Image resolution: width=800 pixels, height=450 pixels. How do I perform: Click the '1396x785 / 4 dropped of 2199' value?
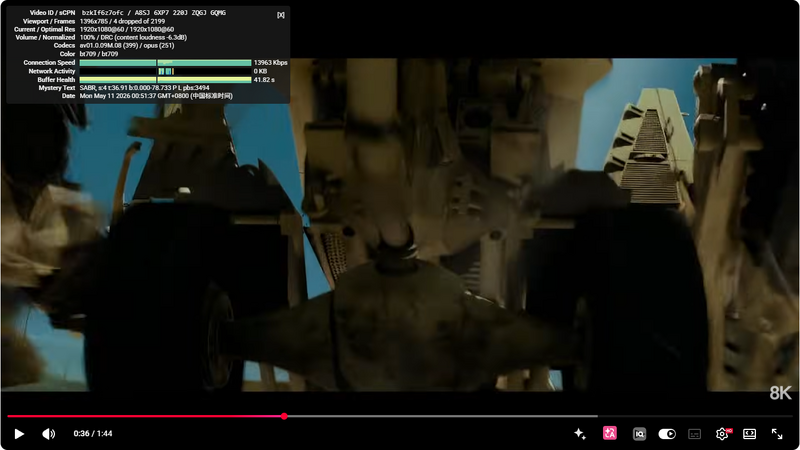(122, 21)
